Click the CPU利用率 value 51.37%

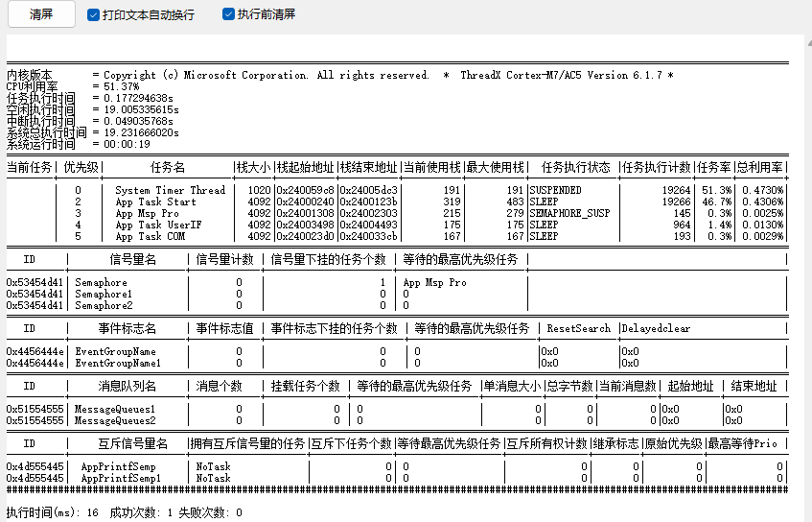pyautogui.click(x=122, y=86)
